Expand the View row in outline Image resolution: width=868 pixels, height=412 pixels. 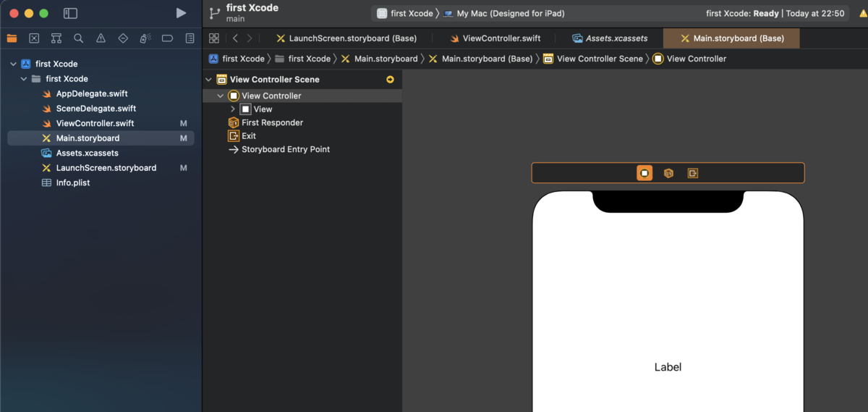point(232,109)
